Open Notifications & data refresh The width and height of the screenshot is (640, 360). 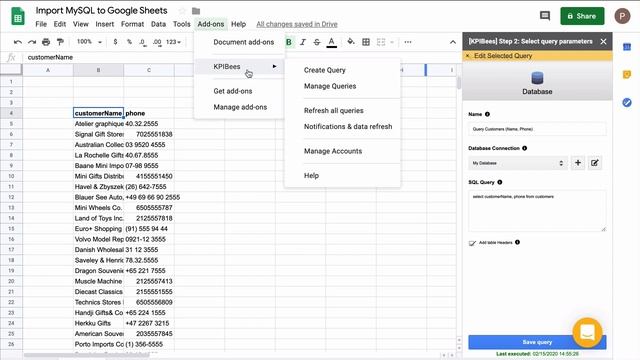point(348,127)
